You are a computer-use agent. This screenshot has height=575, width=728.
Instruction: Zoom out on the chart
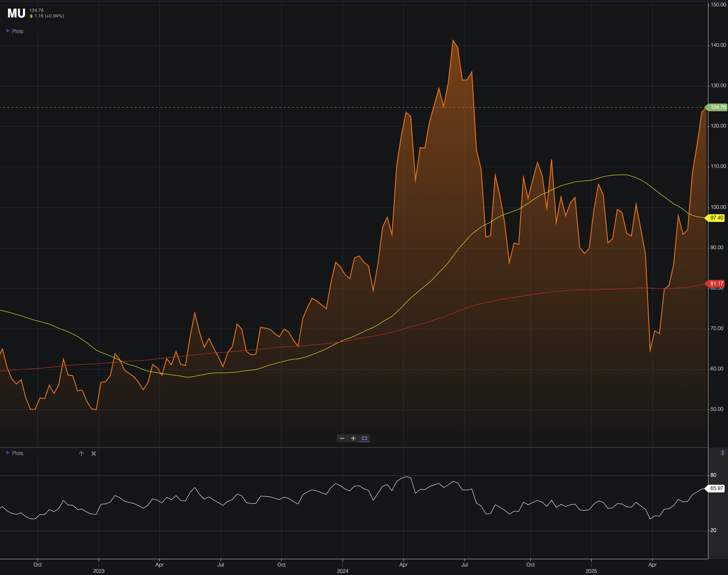point(343,438)
